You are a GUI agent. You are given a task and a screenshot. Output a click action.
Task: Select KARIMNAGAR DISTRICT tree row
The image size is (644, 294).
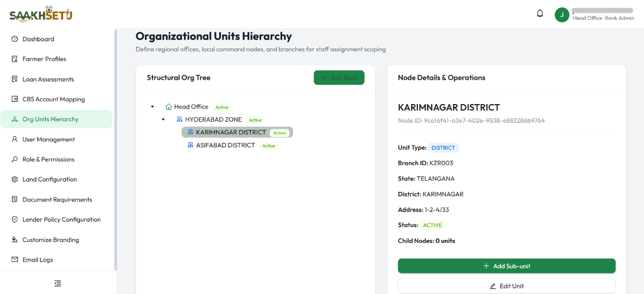[x=237, y=132]
